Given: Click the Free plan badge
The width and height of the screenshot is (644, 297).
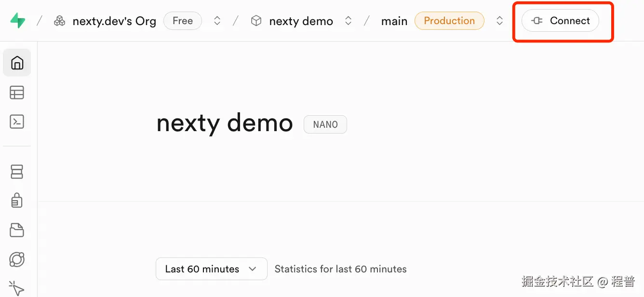Looking at the screenshot, I should (x=183, y=21).
